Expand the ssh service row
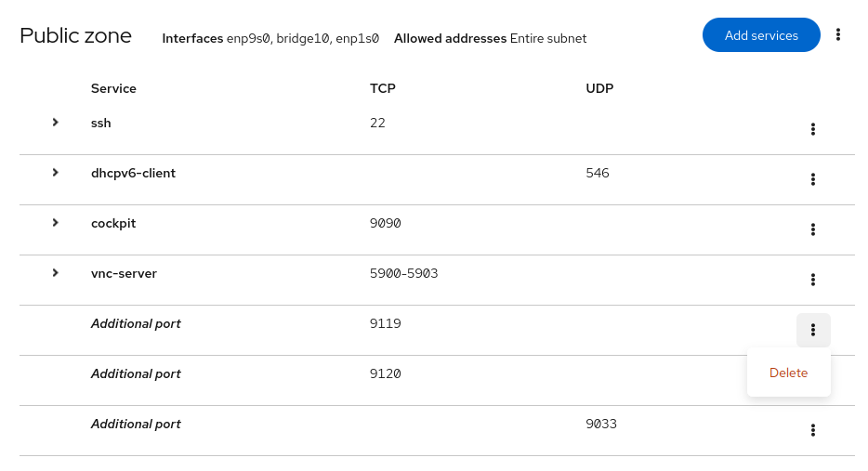This screenshot has height=471, width=868. coord(56,123)
